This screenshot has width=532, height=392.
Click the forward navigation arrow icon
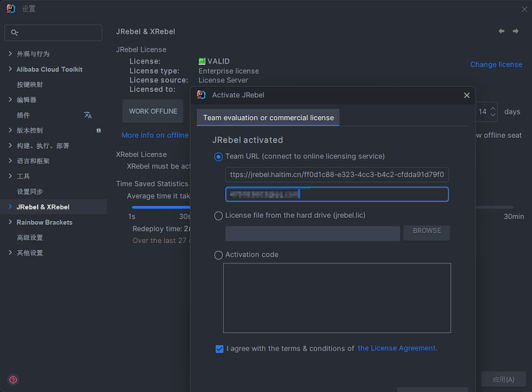[x=516, y=31]
